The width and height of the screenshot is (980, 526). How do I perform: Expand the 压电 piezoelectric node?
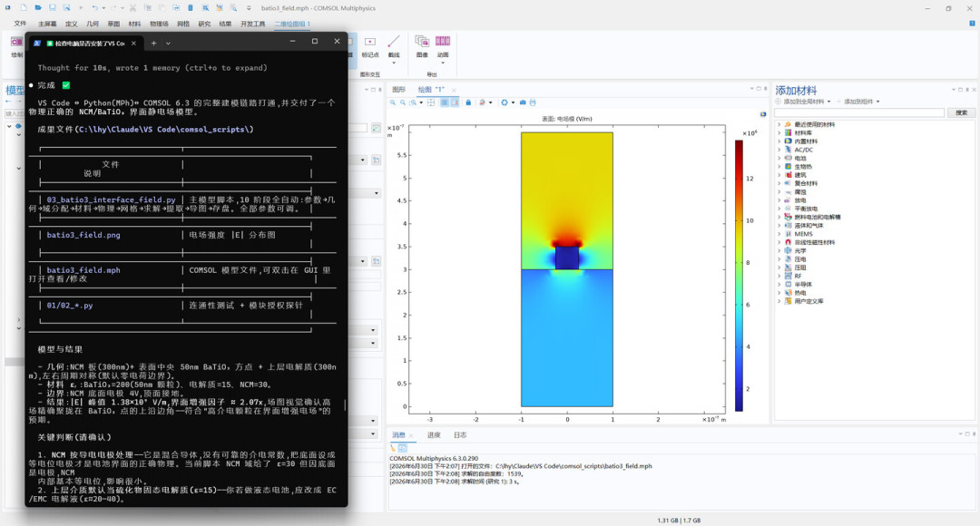pos(779,258)
